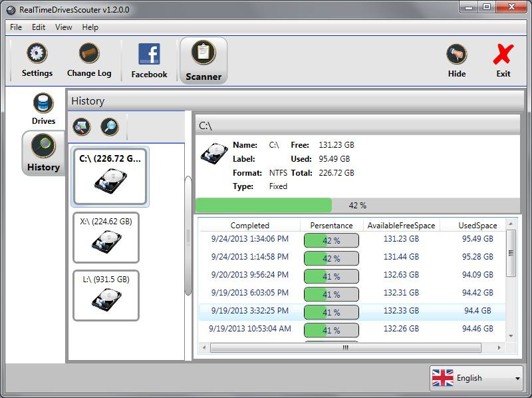Click the 42 % drive usage bar
Viewport: 532px width, 398px height.
tap(358, 206)
